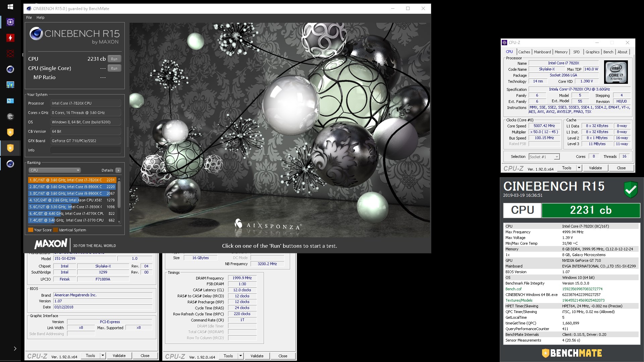644x362 pixels.
Task: Expand taskbar with the chevron arrow
Action: pos(15,349)
